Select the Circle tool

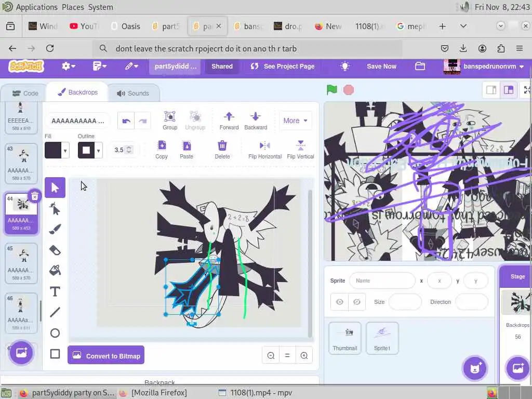click(x=55, y=333)
